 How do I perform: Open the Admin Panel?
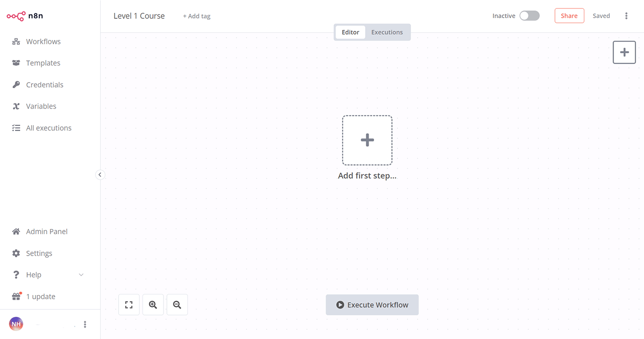(46, 231)
